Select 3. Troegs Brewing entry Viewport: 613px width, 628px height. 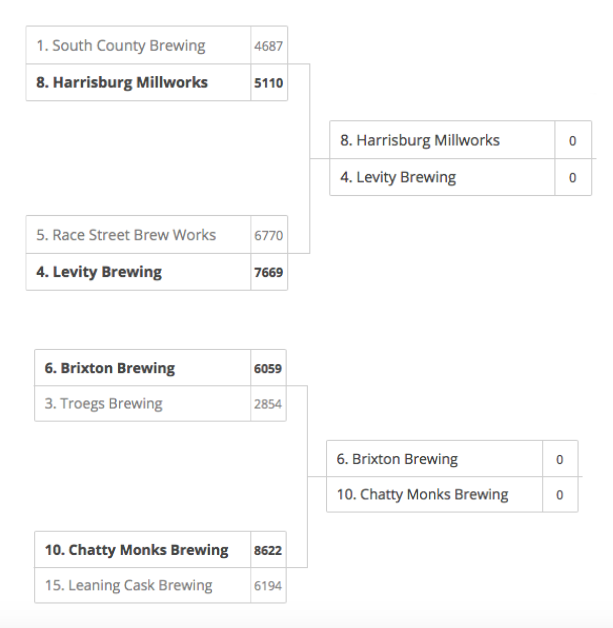[160, 403]
